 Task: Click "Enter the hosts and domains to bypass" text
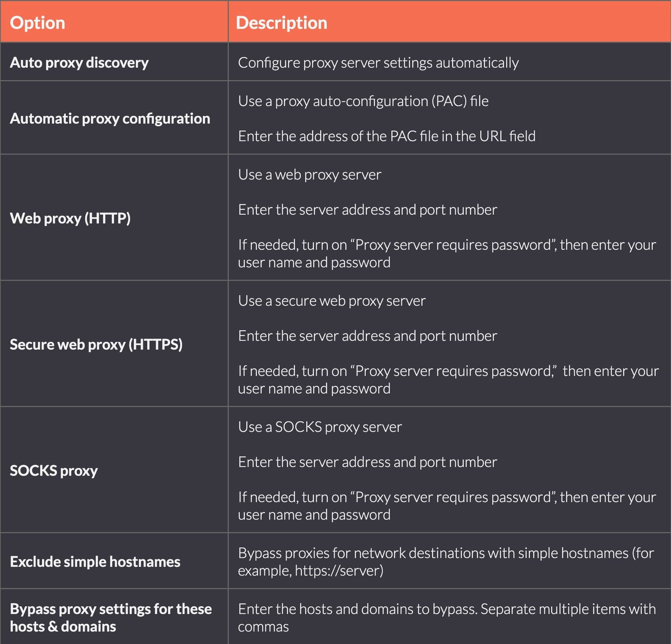coord(357,609)
